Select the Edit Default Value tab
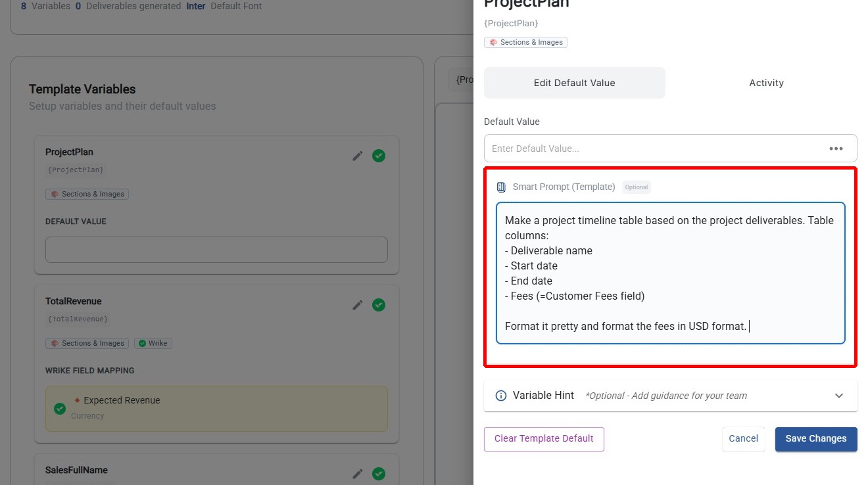Viewport: 868px width, 485px height. pyautogui.click(x=574, y=83)
